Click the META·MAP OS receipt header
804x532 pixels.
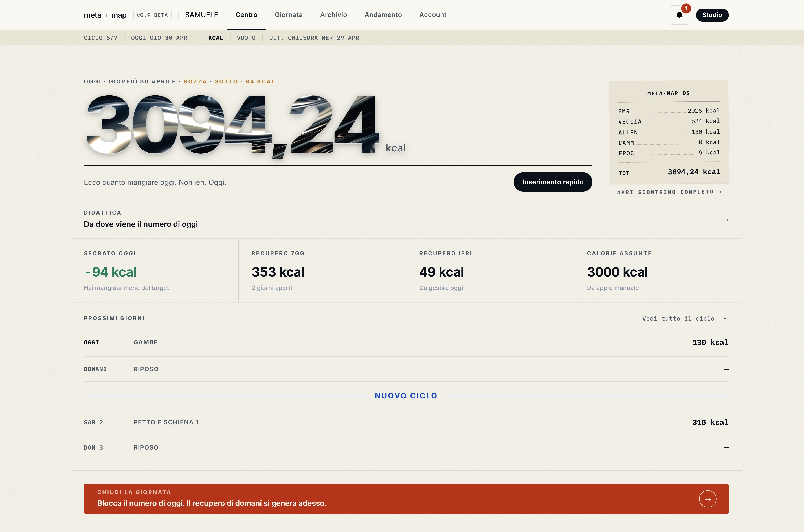[x=669, y=93]
